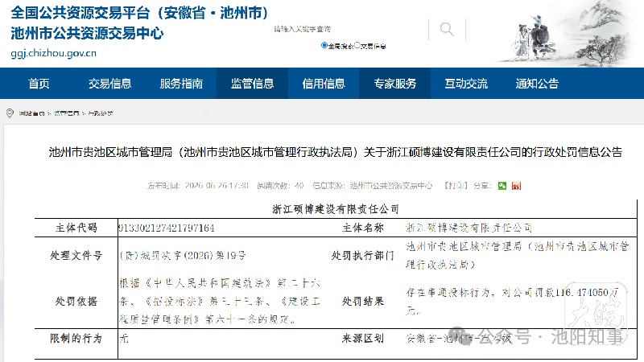Viewport: 644px width, 362px height.
Task: Open the 监管信息 navigation tab
Action: pyautogui.click(x=252, y=84)
